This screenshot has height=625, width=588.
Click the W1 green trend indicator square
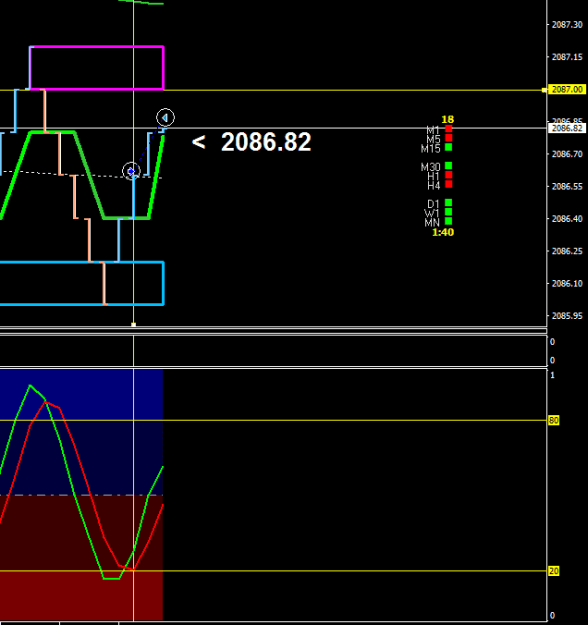(448, 212)
